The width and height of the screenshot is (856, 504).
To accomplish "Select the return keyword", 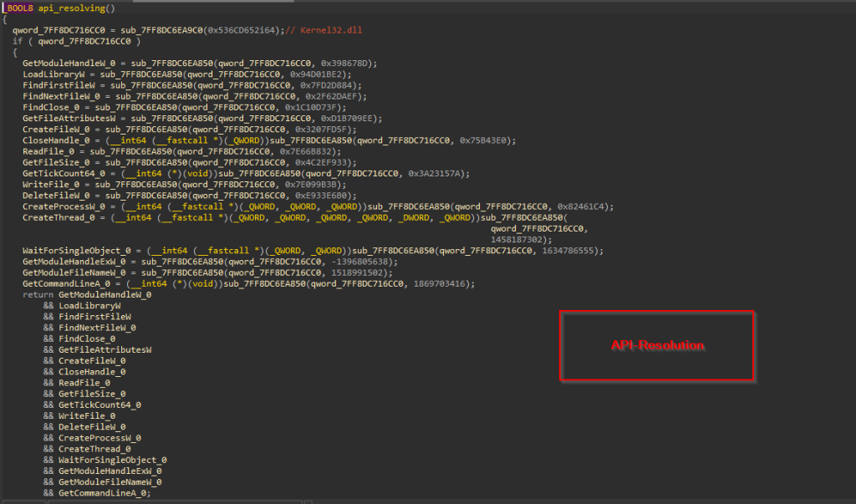I will (38, 294).
